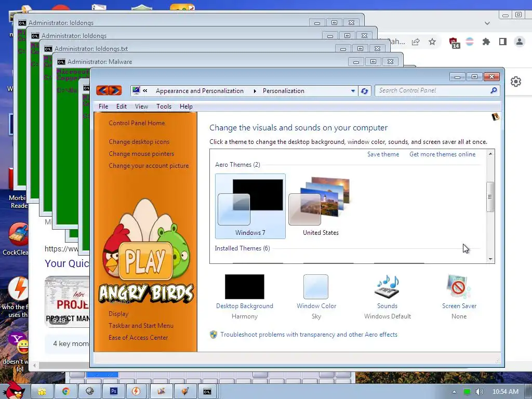The width and height of the screenshot is (532, 399).
Task: Click the forward arrow in Personalization window
Action: pos(115,90)
